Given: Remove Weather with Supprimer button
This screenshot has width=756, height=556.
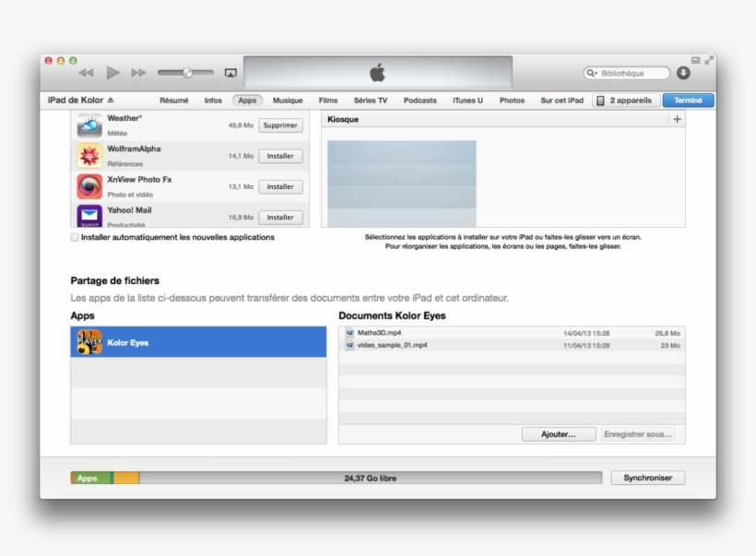Looking at the screenshot, I should click(280, 125).
